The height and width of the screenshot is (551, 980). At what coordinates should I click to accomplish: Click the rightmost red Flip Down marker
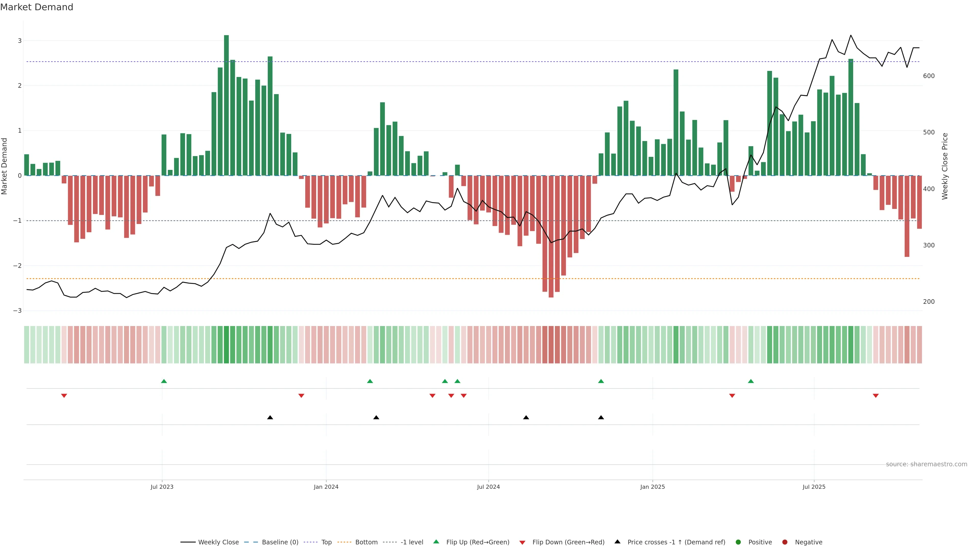click(876, 396)
